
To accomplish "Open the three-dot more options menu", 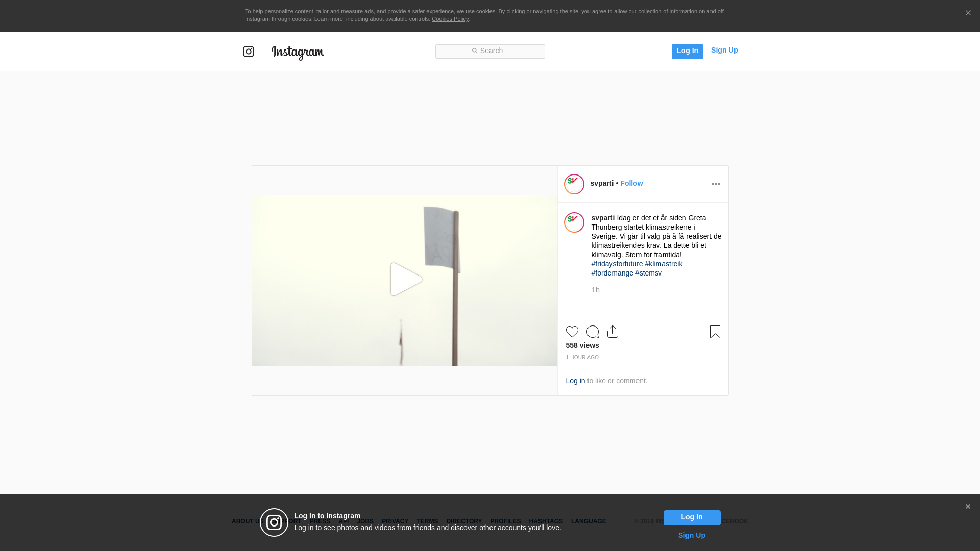I will coord(716,184).
